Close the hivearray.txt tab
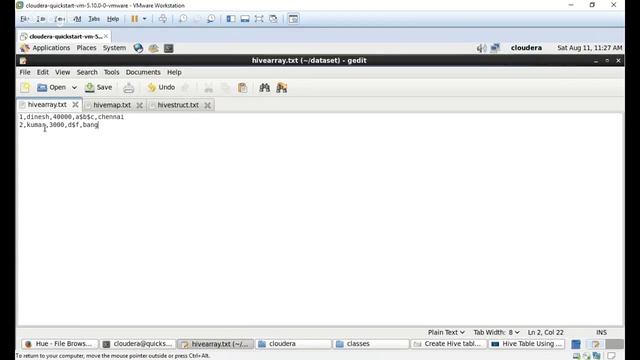The height and width of the screenshot is (360, 640). pos(75,105)
